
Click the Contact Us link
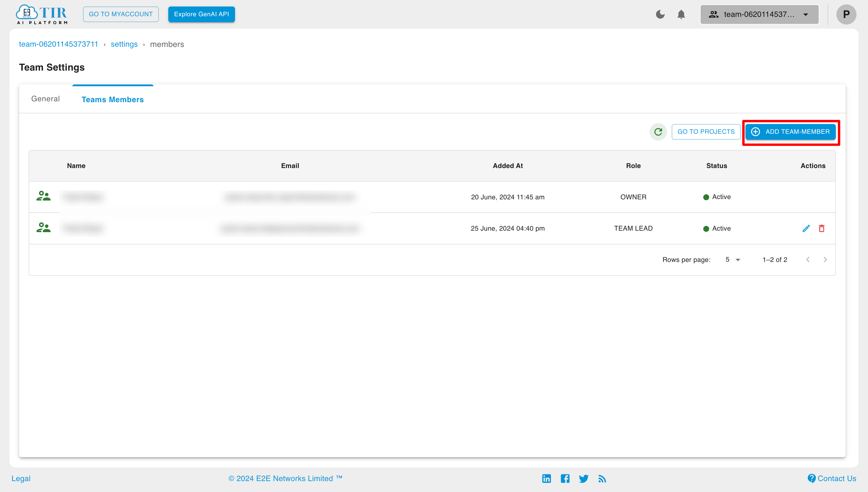tap(831, 478)
